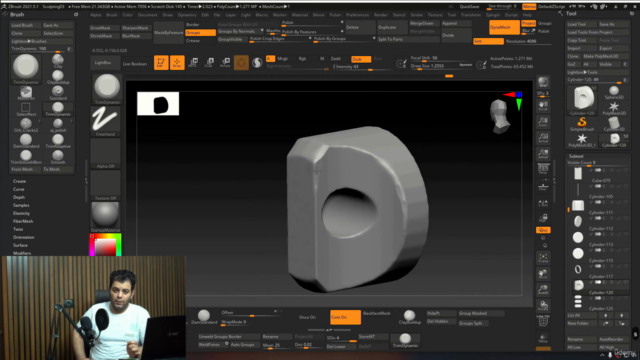Toggle the Qxyz rotation mode
Image resolution: width=640 pixels, height=360 pixels.
pos(543,230)
